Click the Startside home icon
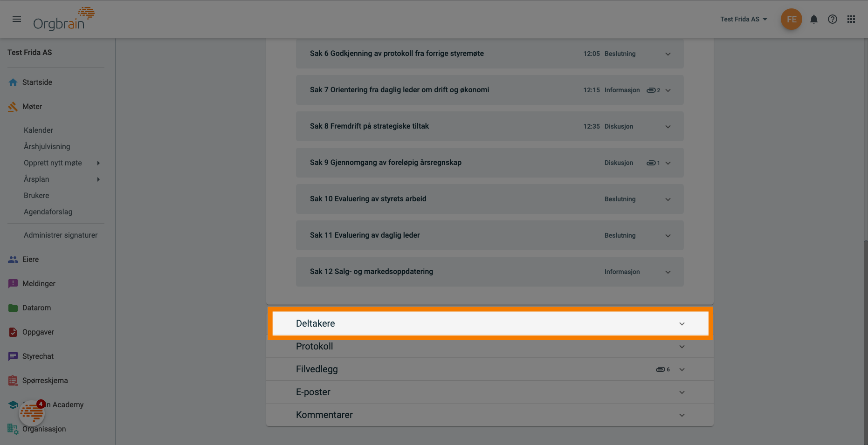This screenshot has width=868, height=445. 13,82
